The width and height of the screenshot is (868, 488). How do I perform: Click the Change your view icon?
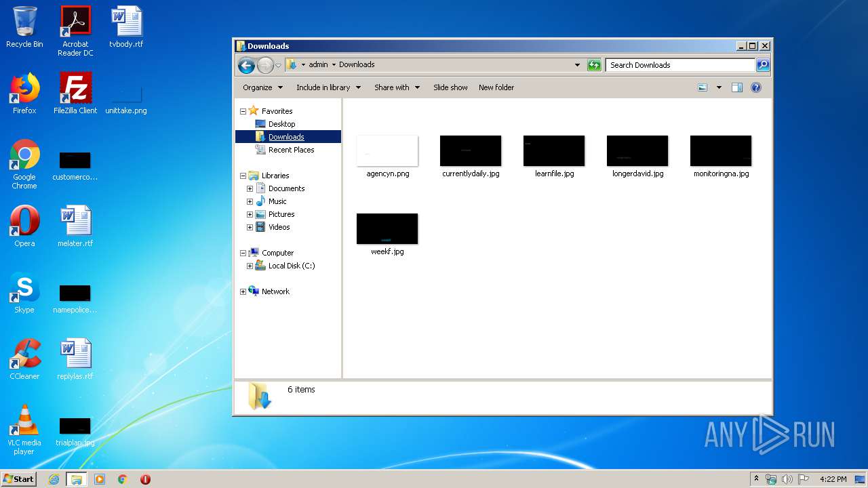pyautogui.click(x=703, y=87)
